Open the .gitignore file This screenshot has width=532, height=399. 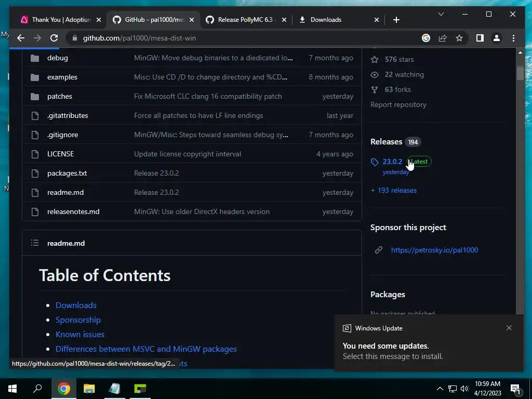(x=62, y=135)
